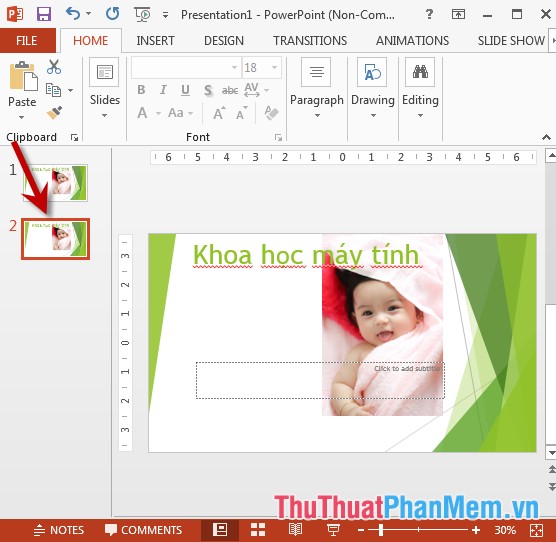Click the zoom slider handle
556x542 pixels.
[x=381, y=530]
